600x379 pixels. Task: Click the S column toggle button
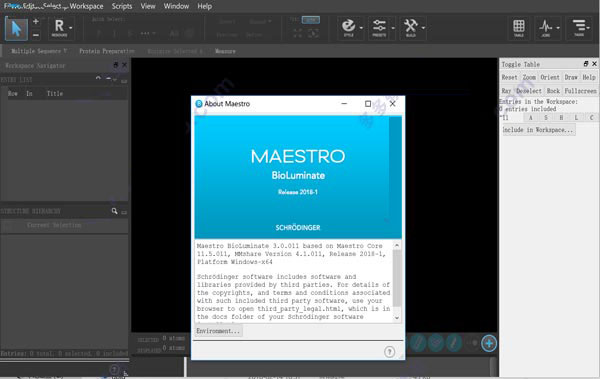546,118
